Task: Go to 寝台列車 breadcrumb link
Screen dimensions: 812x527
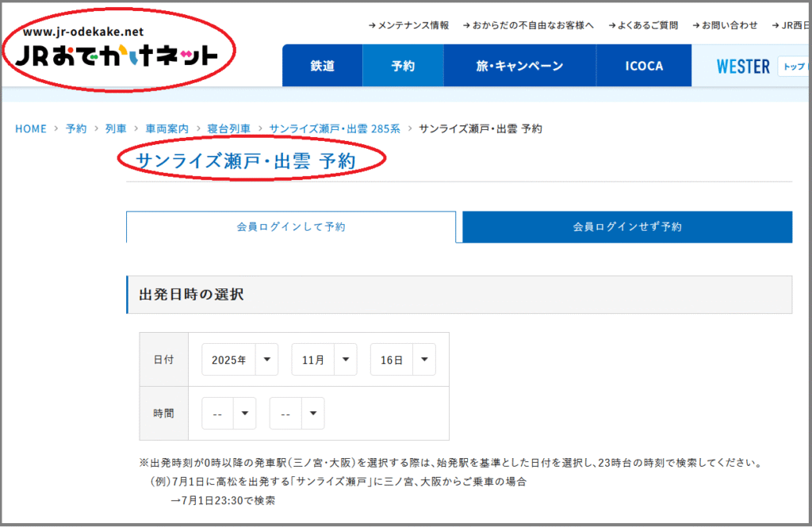Action: point(235,128)
